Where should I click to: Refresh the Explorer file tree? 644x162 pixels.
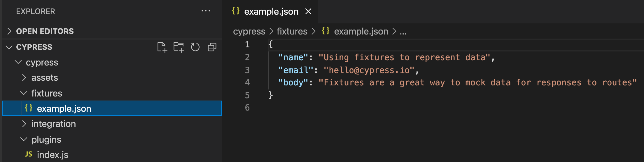[x=195, y=47]
